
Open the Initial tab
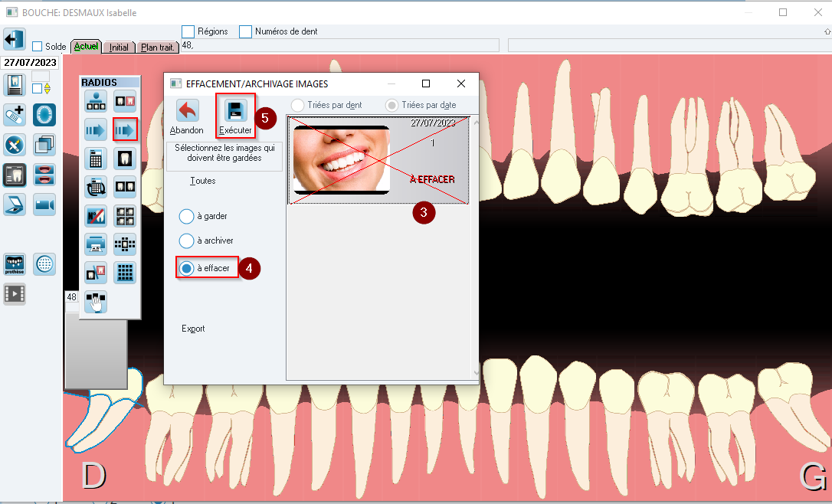119,47
